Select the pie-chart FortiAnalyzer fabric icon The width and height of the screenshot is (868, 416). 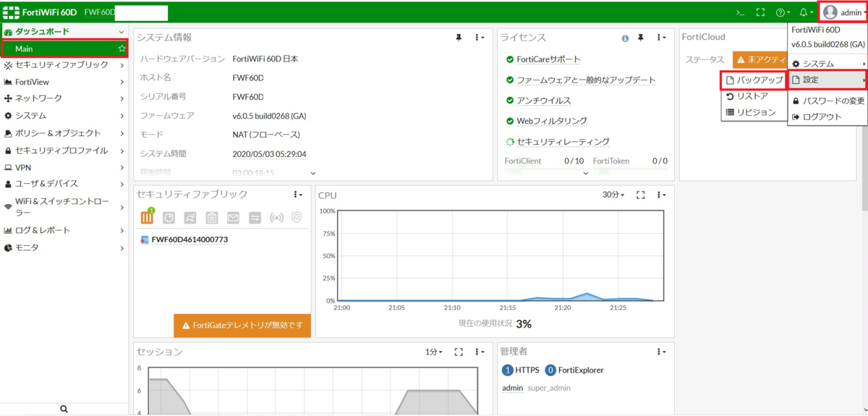click(169, 217)
